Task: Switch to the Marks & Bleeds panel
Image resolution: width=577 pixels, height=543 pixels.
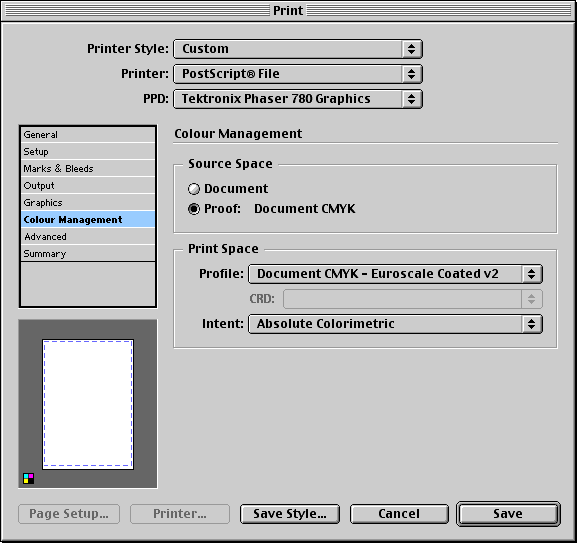Action: [88, 168]
